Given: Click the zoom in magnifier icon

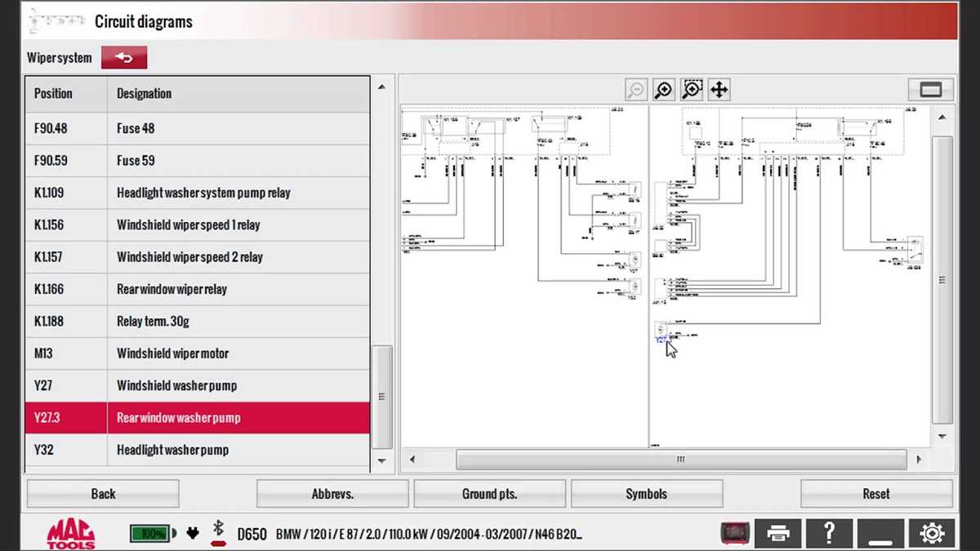Looking at the screenshot, I should click(x=664, y=90).
